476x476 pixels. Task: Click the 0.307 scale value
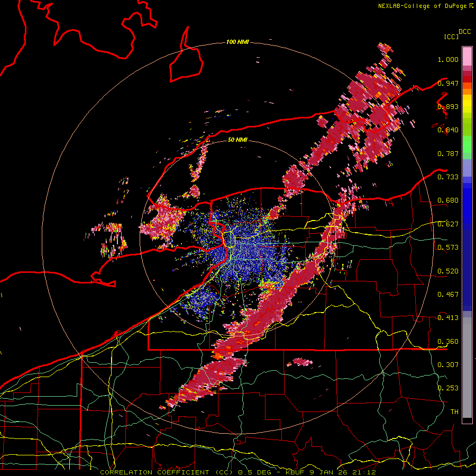tap(448, 365)
